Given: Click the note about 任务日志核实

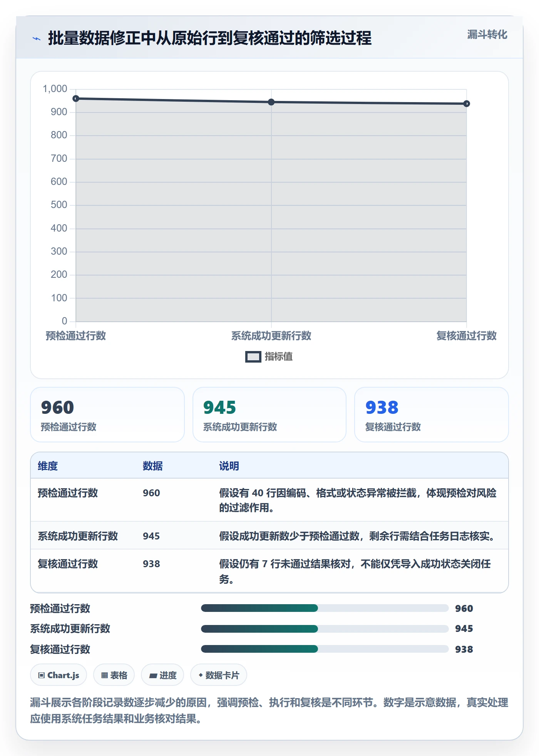Looking at the screenshot, I should click(x=358, y=536).
